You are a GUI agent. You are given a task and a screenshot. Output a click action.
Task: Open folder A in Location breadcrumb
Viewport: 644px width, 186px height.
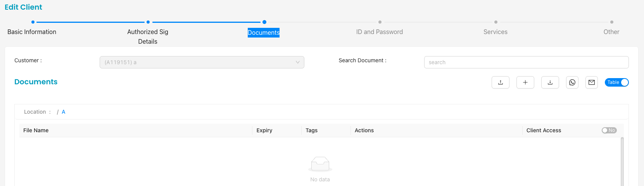(x=64, y=112)
